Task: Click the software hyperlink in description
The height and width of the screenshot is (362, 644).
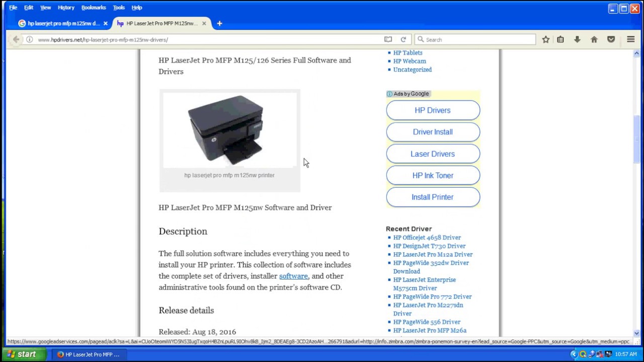Action: coord(293,276)
